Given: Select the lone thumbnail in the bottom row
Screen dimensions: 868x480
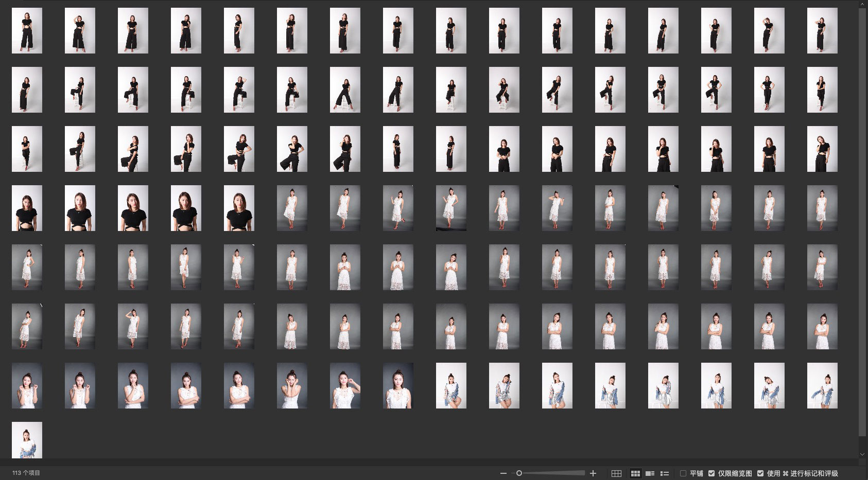Looking at the screenshot, I should (x=27, y=440).
